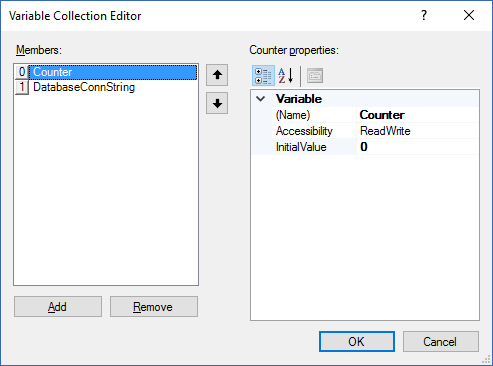Open the Property Pages icon
Viewport: 493px width, 366px height.
coord(315,76)
